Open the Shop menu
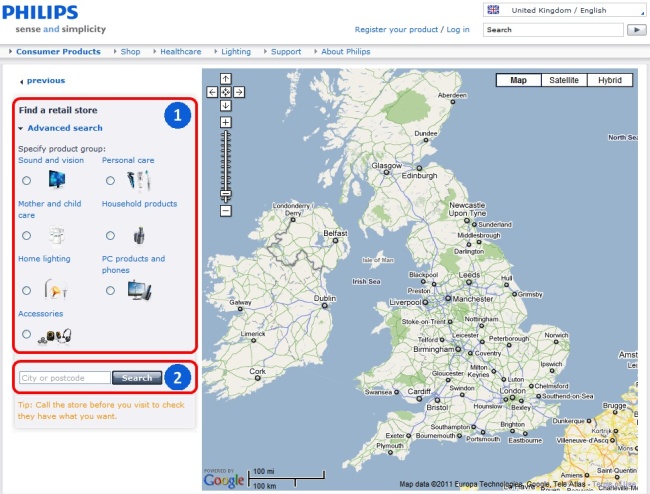Image resolution: width=650 pixels, height=494 pixels. coord(130,51)
